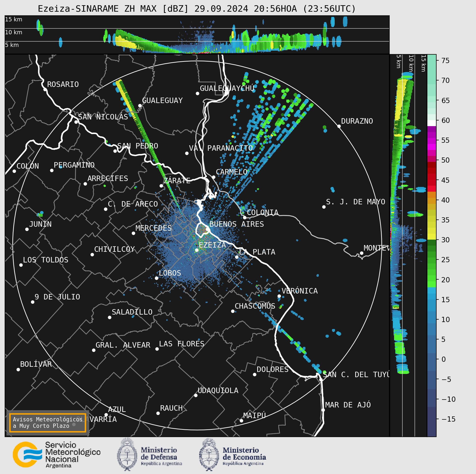Click the DOLORES city label
Image resolution: width=476 pixels, height=474 pixels.
click(272, 369)
